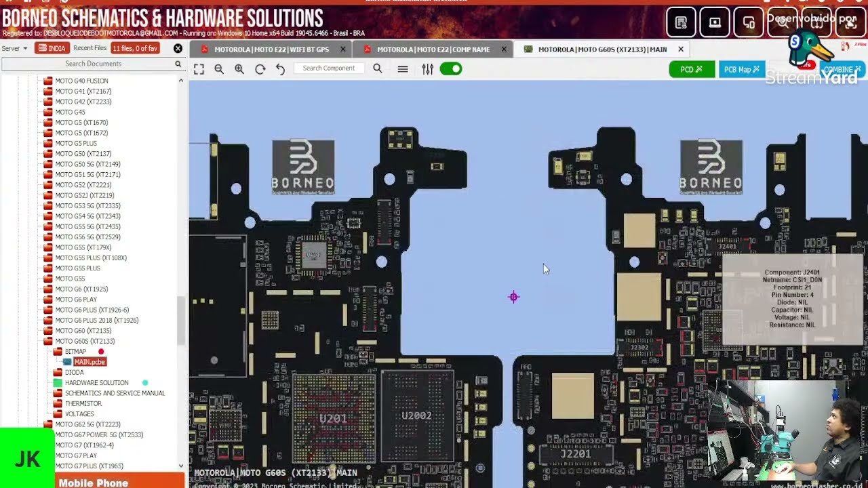This screenshot has width=868, height=488.
Task: Rotate the board clockwise
Action: [x=260, y=69]
